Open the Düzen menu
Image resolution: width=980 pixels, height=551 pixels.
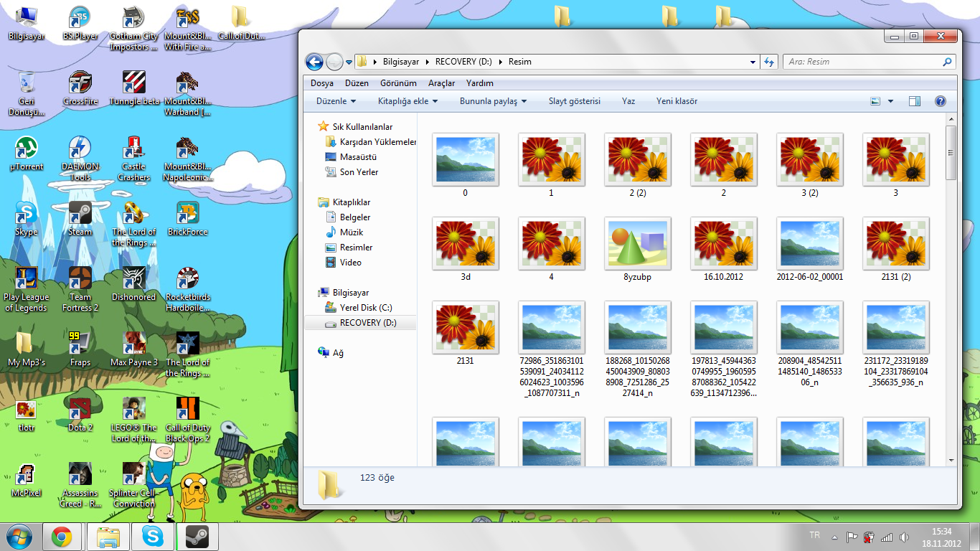(x=357, y=83)
